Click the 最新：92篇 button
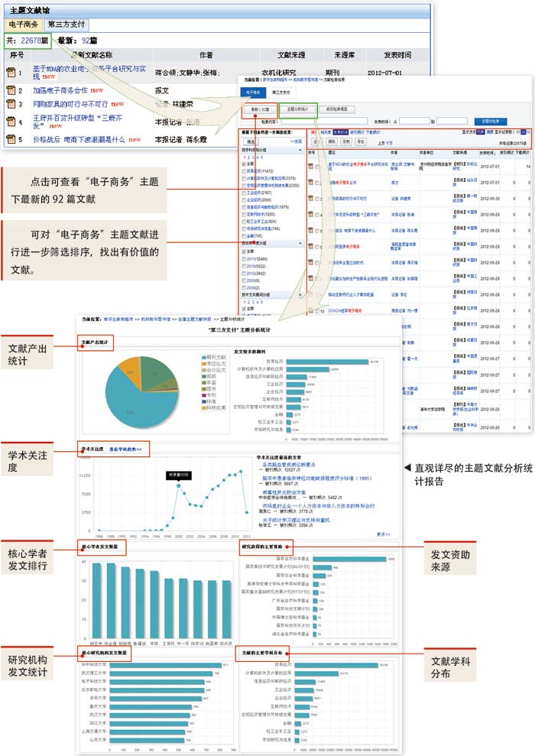This screenshot has height=756, width=535. 260,109
